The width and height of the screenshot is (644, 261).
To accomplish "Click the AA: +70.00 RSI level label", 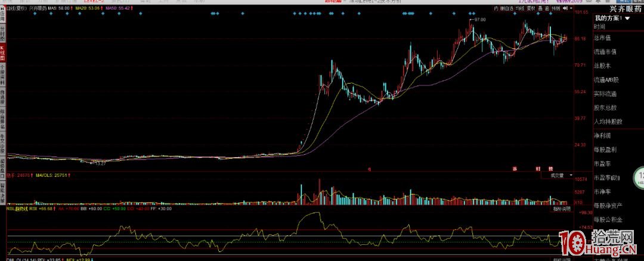I will (x=69, y=208).
